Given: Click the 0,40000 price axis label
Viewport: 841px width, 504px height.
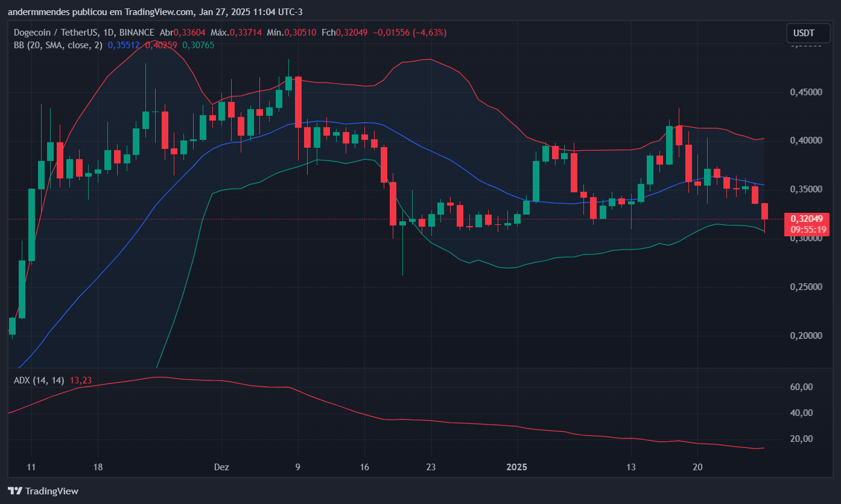Looking at the screenshot, I should (806, 140).
